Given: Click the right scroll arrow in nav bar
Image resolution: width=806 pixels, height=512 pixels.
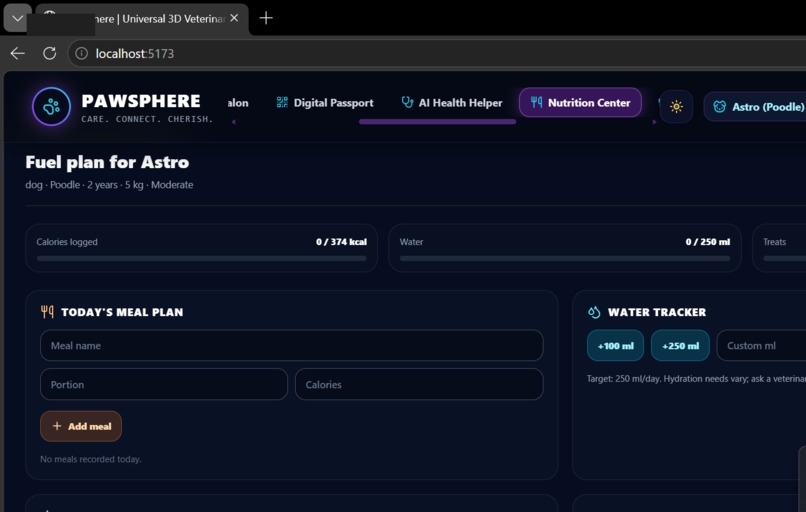Looking at the screenshot, I should pos(654,122).
